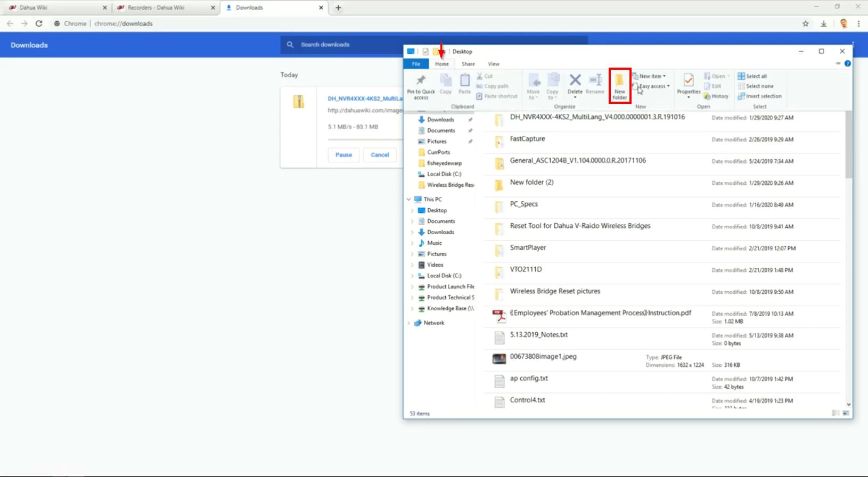The image size is (868, 477).
Task: Switch to the View ribbon tab
Action: coord(494,64)
